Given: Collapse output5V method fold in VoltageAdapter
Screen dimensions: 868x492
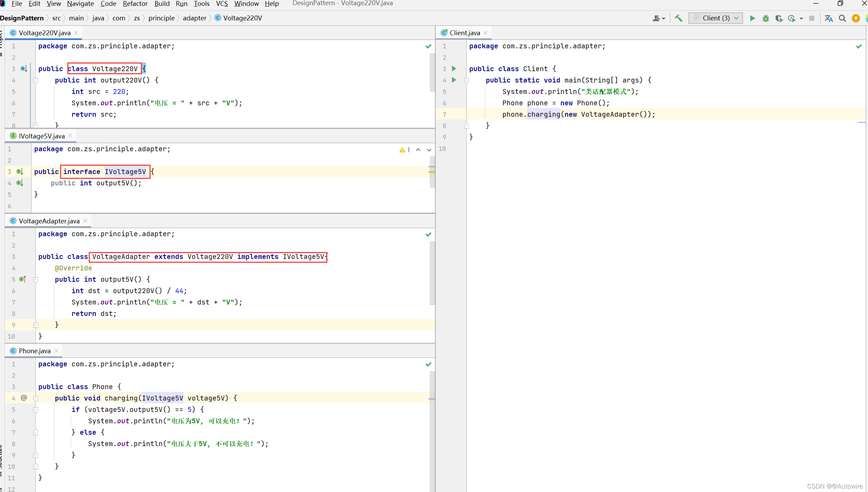Looking at the screenshot, I should 36,279.
